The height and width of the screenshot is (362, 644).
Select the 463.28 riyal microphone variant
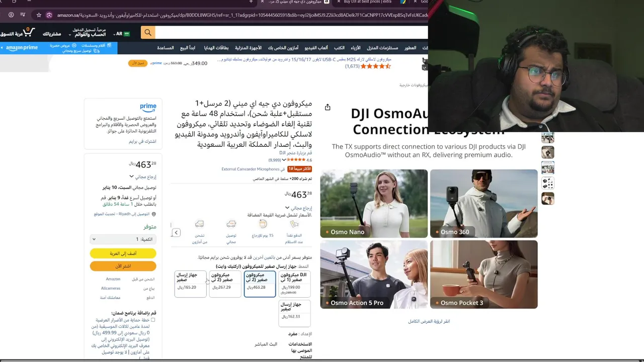[x=260, y=284]
